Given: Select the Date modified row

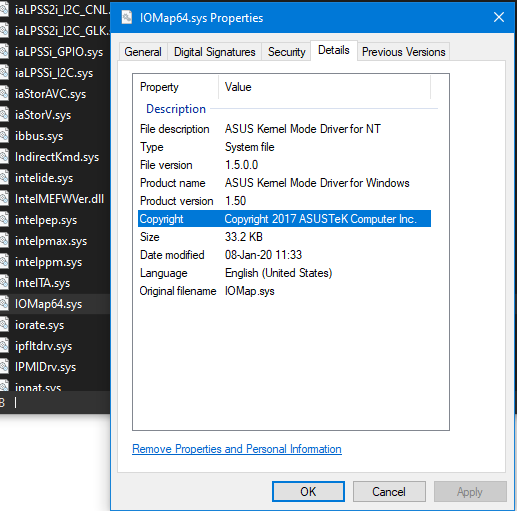Looking at the screenshot, I should pos(284,255).
